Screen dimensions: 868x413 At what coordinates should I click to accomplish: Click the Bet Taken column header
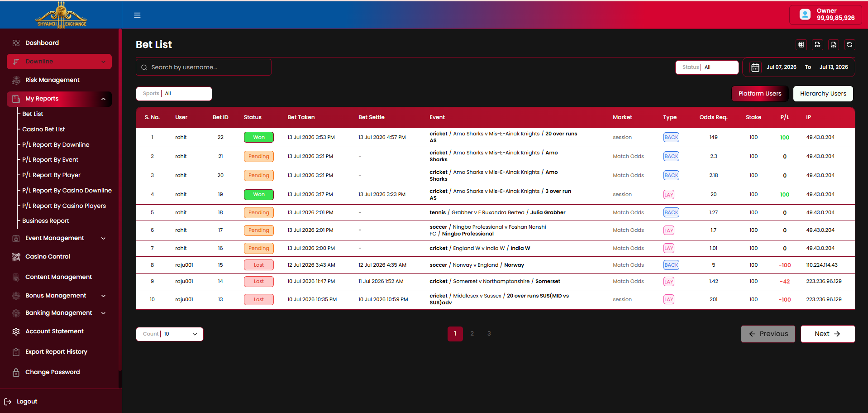pyautogui.click(x=301, y=117)
